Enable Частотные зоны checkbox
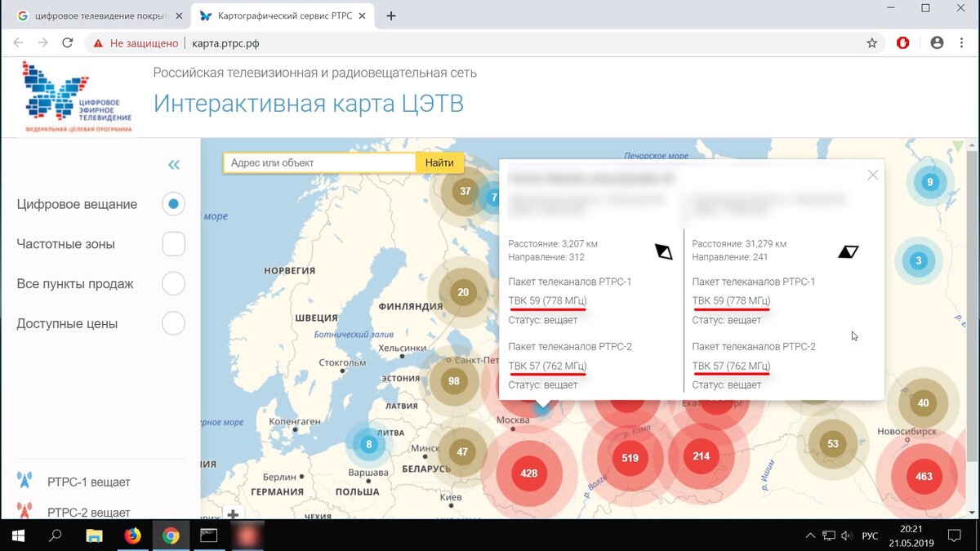 tap(173, 244)
